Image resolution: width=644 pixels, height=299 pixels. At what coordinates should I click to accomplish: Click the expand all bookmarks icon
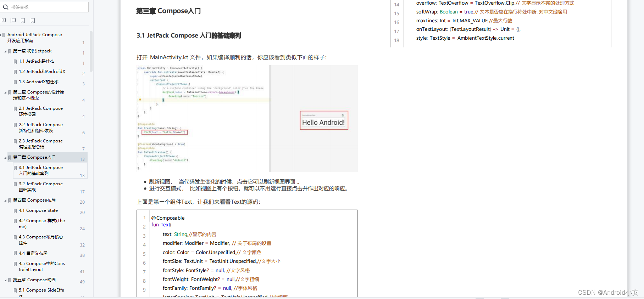(x=3, y=21)
